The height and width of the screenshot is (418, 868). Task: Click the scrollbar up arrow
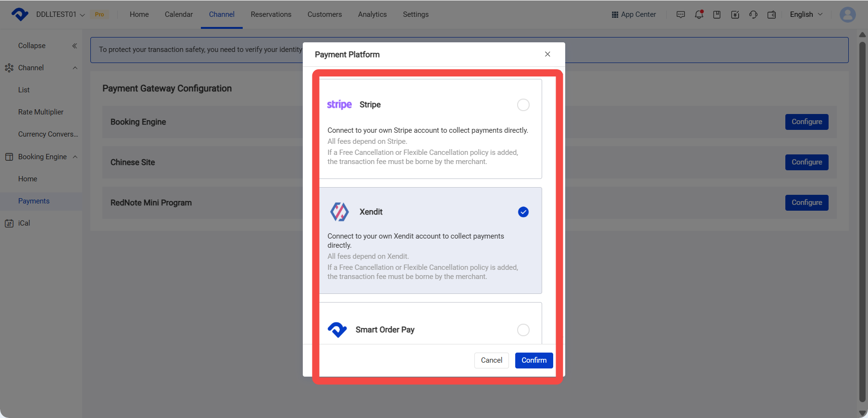pos(862,35)
